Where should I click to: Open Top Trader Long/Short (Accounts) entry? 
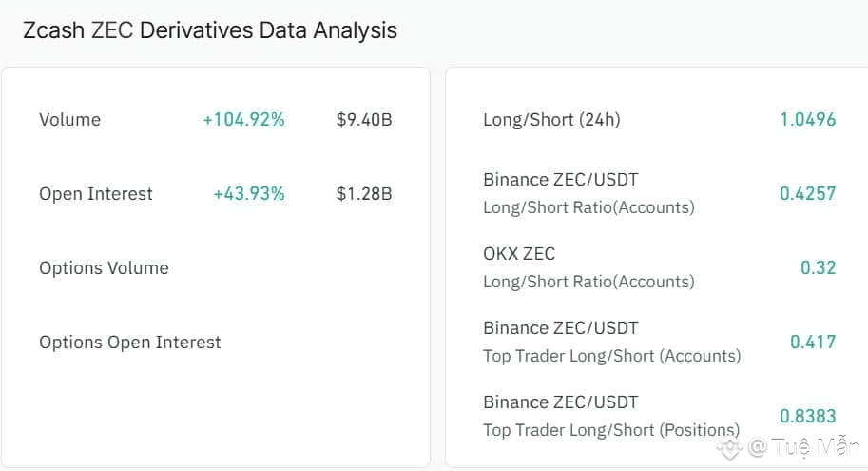(611, 342)
